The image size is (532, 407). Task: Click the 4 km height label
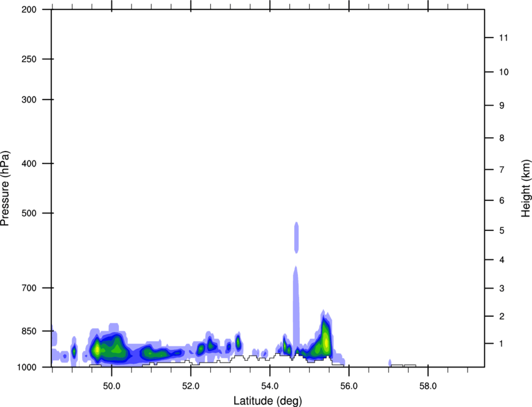coord(502,260)
